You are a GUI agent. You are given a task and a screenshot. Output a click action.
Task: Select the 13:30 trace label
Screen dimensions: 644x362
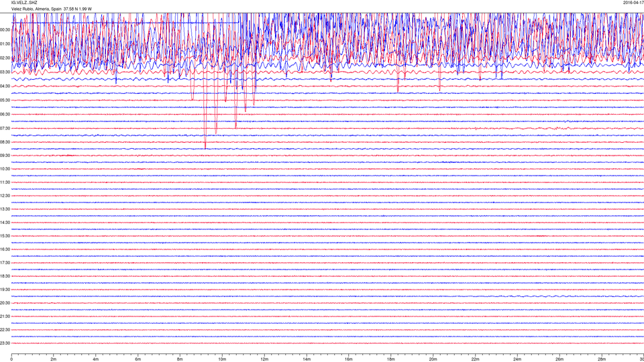(x=5, y=209)
